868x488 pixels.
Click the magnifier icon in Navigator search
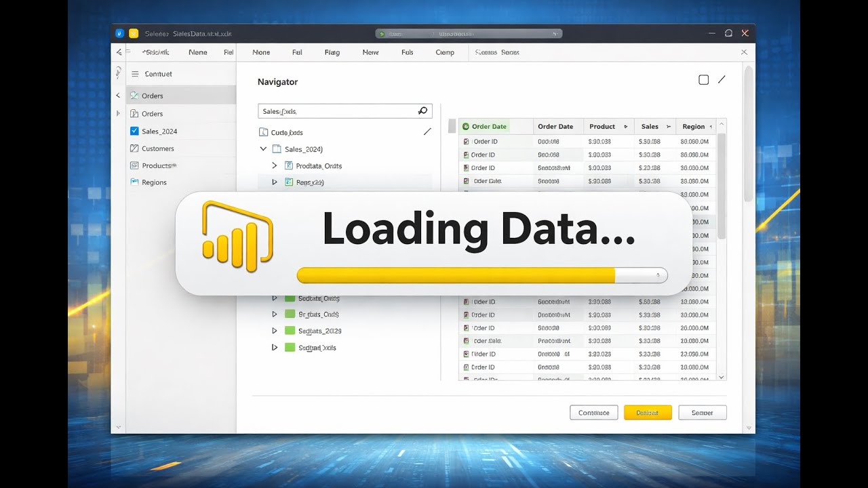[x=422, y=111]
